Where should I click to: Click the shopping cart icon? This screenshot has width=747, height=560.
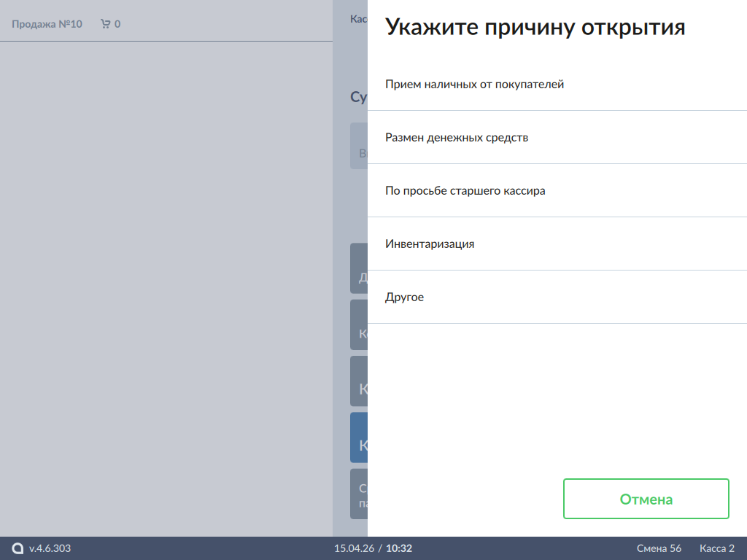[105, 24]
